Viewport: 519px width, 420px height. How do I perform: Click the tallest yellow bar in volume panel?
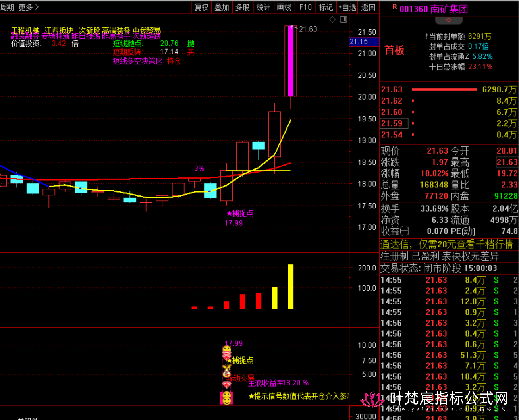[x=291, y=287]
